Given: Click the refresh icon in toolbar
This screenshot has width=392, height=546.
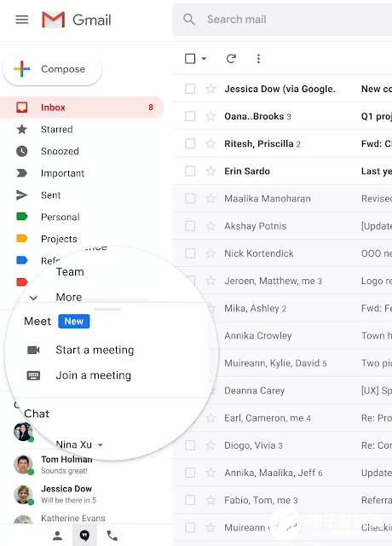Looking at the screenshot, I should point(231,59).
